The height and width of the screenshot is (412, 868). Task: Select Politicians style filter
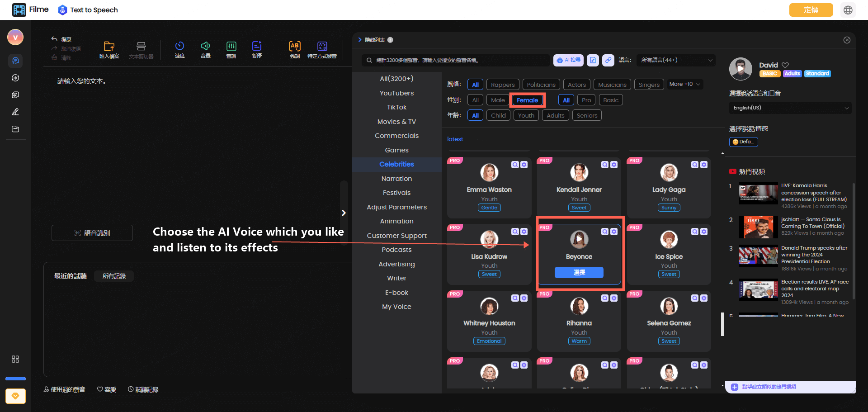tap(541, 85)
